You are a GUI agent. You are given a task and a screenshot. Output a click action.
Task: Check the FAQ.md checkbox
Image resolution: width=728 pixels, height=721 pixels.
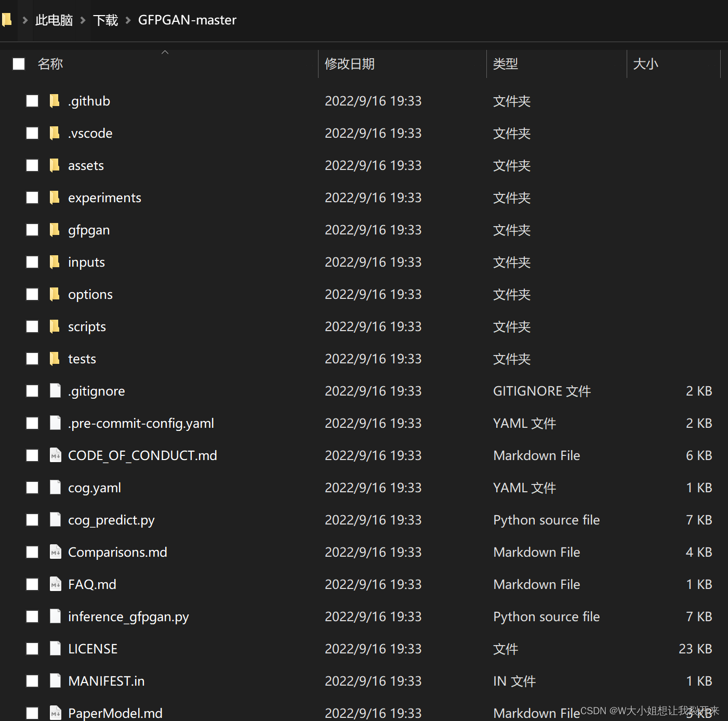32,584
